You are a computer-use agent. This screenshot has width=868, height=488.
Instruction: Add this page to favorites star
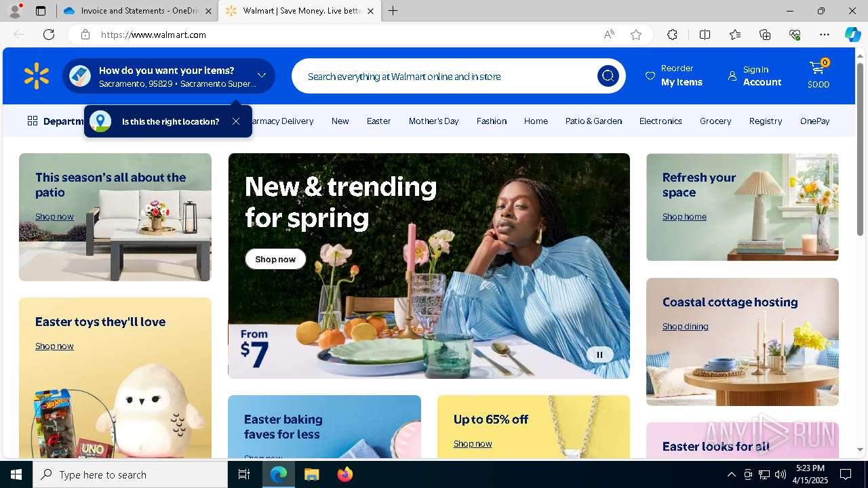pyautogui.click(x=636, y=35)
